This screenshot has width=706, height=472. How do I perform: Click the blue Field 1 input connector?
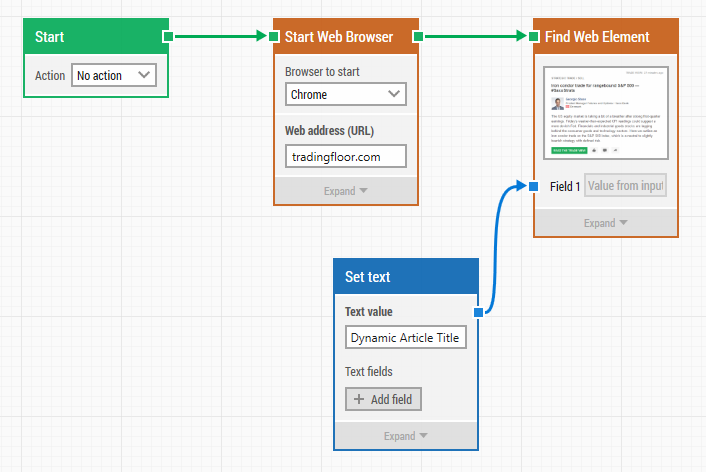533,186
